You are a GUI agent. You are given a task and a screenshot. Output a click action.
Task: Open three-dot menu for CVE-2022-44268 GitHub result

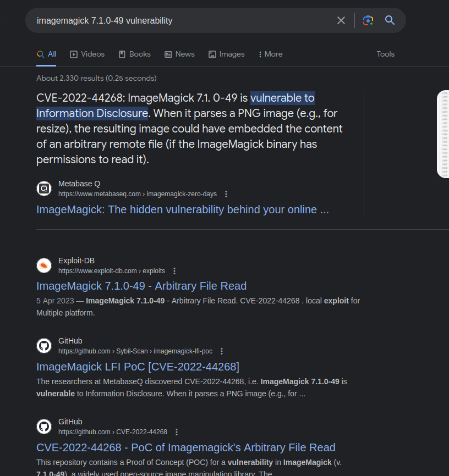pos(177,432)
